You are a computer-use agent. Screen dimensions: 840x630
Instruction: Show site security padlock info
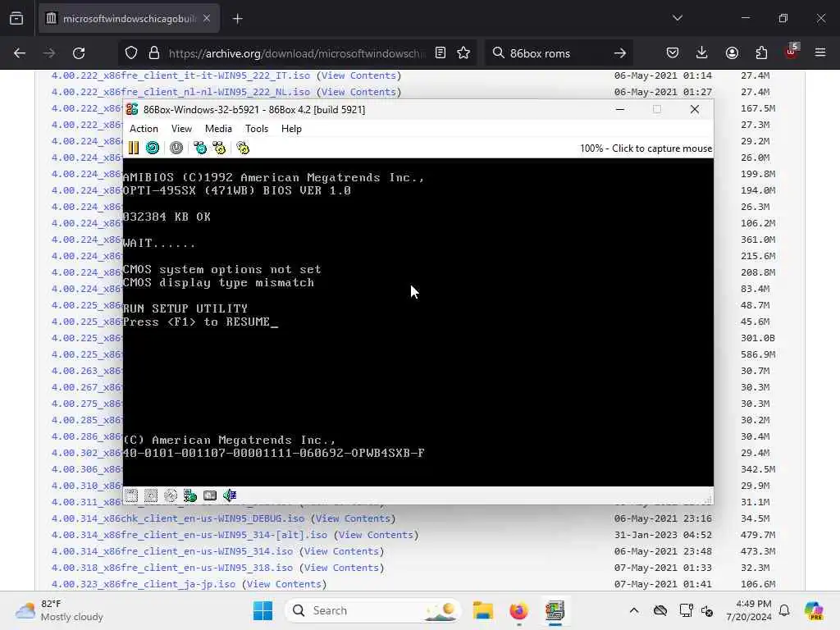coord(154,52)
